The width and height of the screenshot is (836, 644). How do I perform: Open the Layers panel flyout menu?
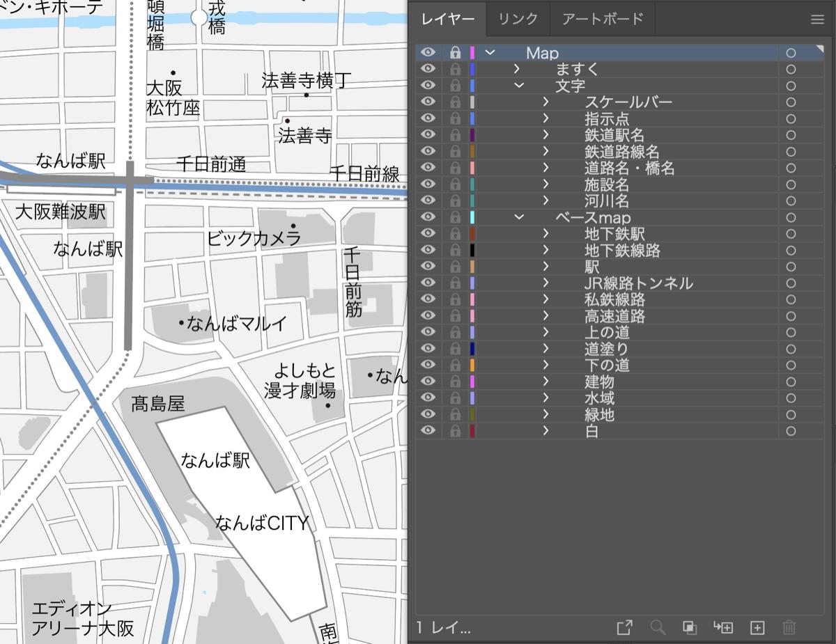click(816, 19)
